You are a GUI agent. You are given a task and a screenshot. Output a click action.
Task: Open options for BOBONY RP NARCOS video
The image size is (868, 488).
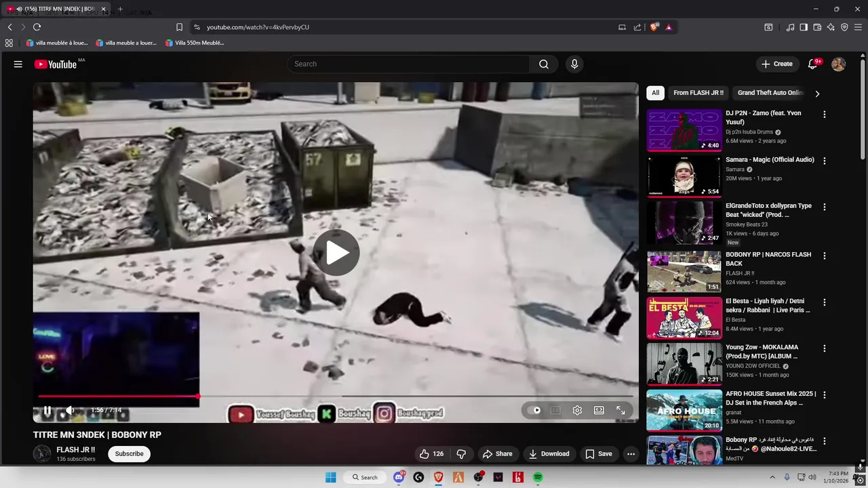point(825,256)
